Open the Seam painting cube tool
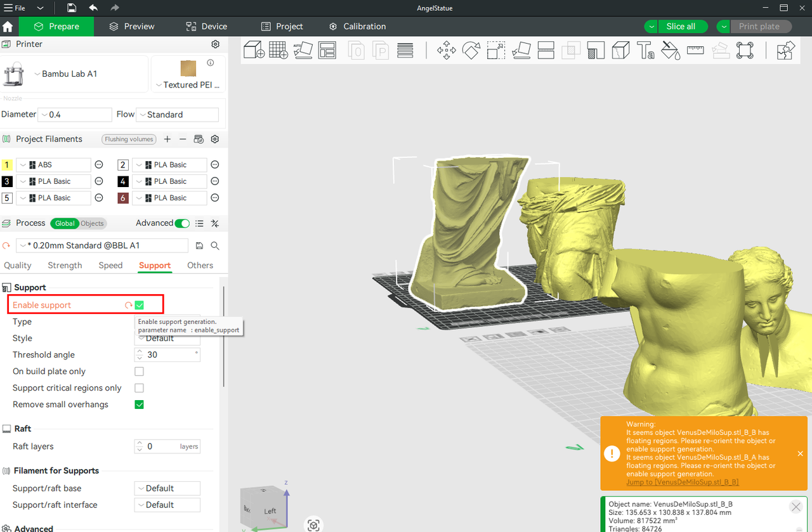Image resolution: width=812 pixels, height=532 pixels. click(x=620, y=50)
